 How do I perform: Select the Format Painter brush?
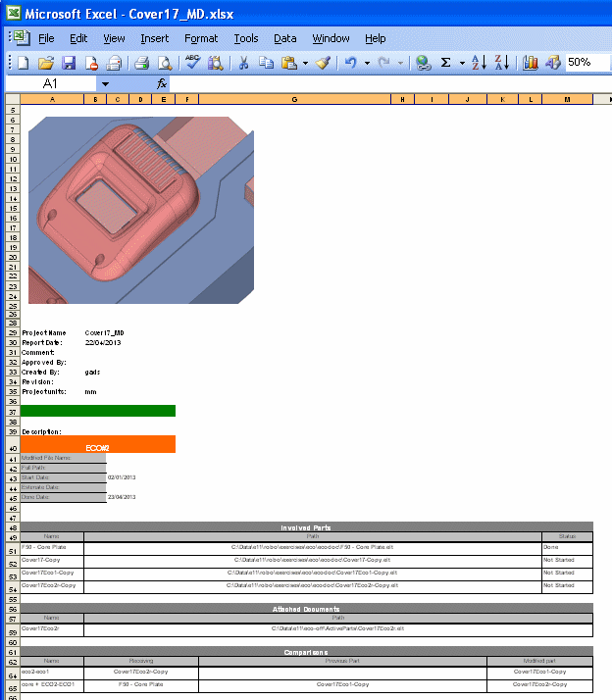point(324,63)
